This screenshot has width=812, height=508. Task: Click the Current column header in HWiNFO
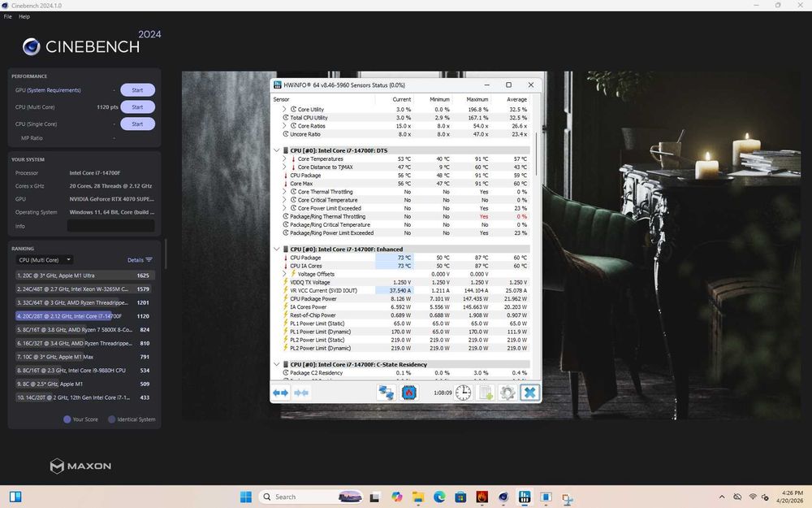coord(401,99)
